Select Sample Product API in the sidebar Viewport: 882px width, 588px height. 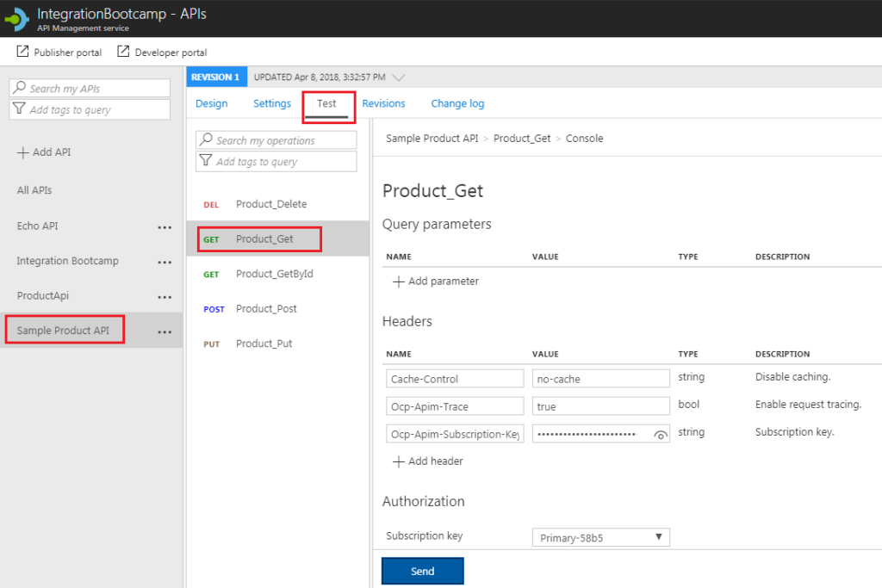pos(63,331)
